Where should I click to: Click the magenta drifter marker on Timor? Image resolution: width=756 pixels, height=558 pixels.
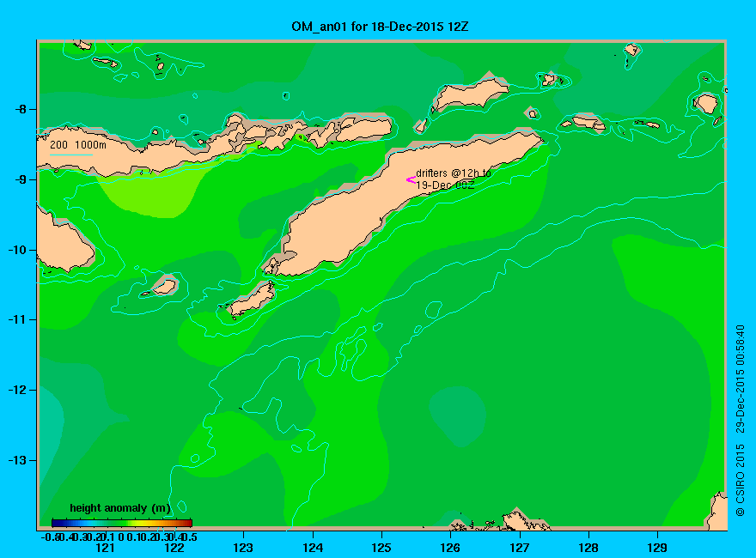click(x=411, y=180)
